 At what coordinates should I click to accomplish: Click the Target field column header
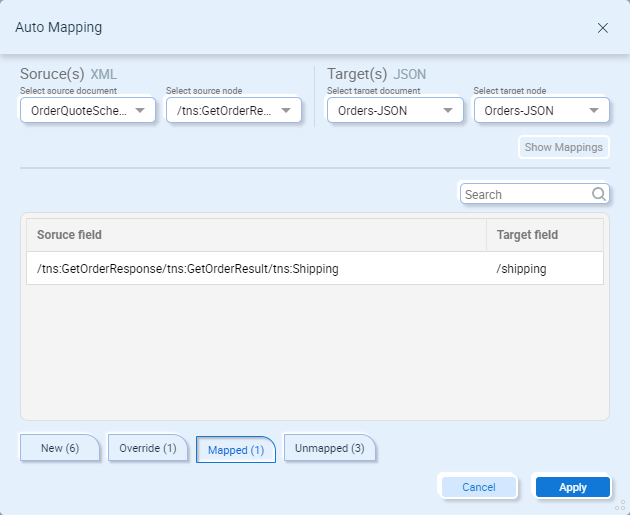point(545,235)
